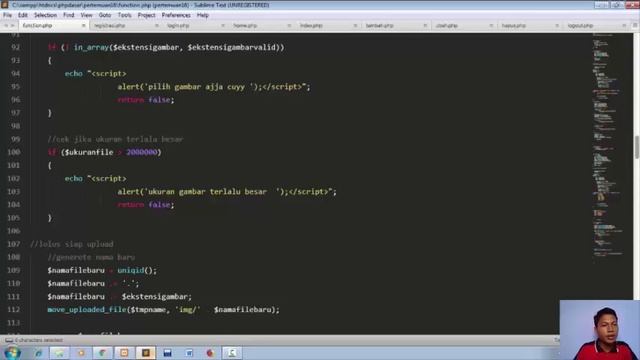Close the index.php tab
The image size is (640, 360).
pos(355,26)
